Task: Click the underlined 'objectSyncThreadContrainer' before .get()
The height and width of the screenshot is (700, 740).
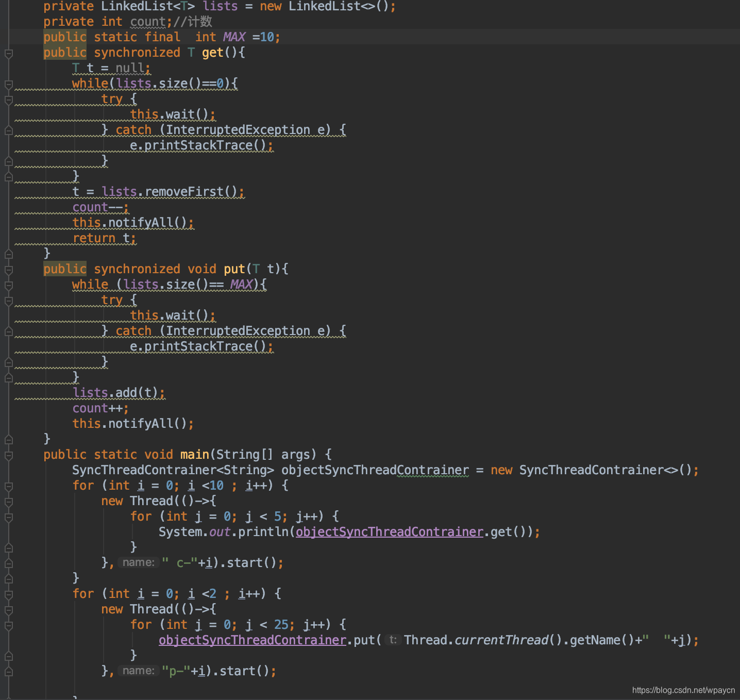Action: pos(390,532)
